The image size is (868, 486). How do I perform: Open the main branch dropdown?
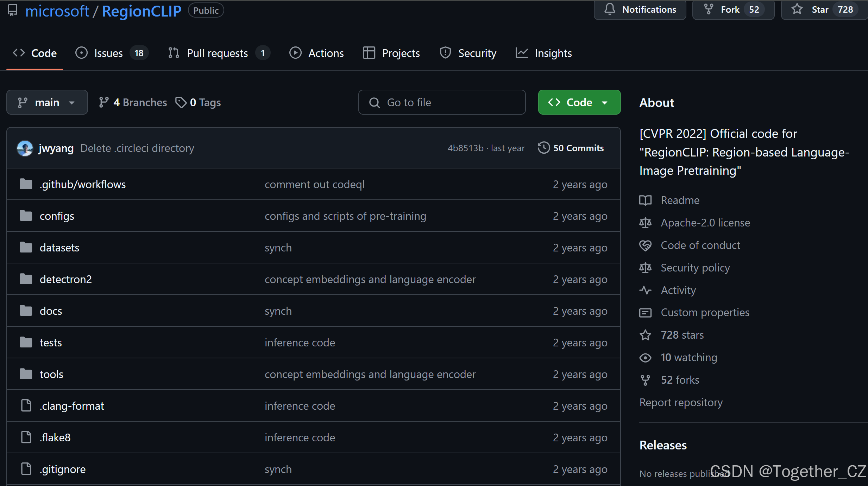[47, 102]
